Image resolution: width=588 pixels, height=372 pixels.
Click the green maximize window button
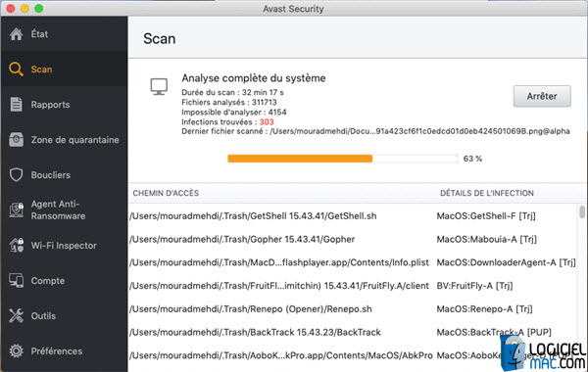(x=39, y=8)
